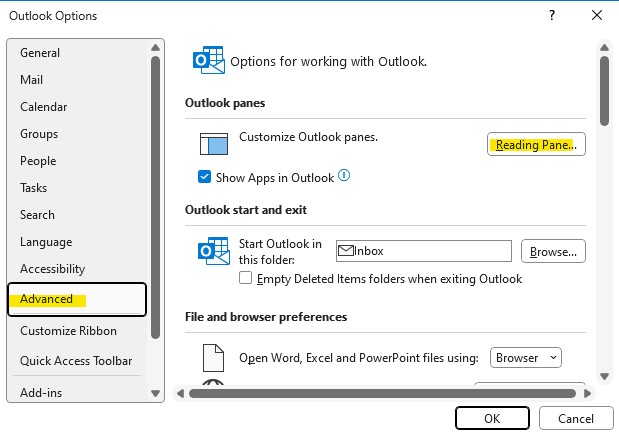The height and width of the screenshot is (437, 619).
Task: Click the Outlook icon beside Start Outlook in
Action: pos(214,251)
